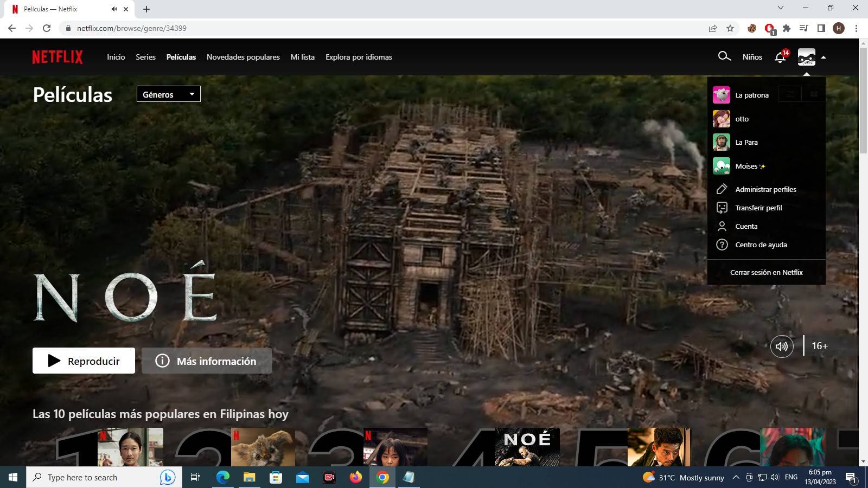This screenshot has height=488, width=868.
Task: Click Cerrar sesión en Netflix
Action: tap(766, 272)
